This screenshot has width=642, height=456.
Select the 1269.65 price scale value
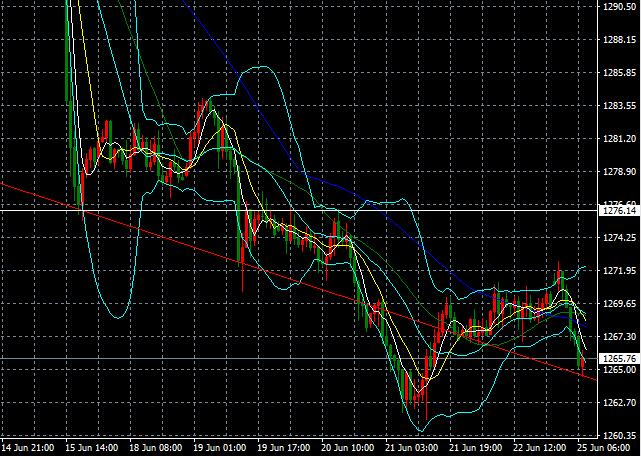(x=619, y=304)
